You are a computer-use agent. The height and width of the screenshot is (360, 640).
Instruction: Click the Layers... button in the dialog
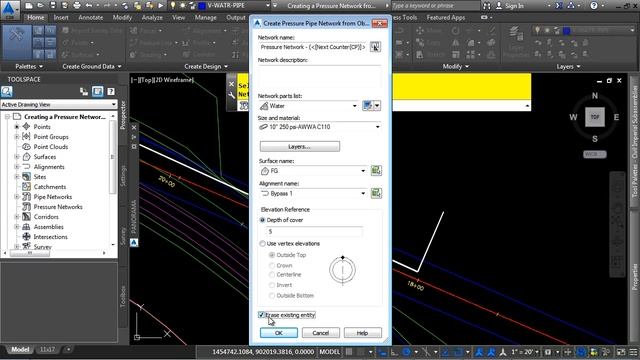pos(300,147)
